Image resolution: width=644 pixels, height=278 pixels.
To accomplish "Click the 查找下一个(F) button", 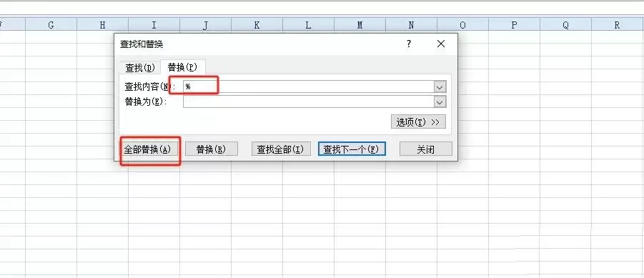I will tap(352, 149).
